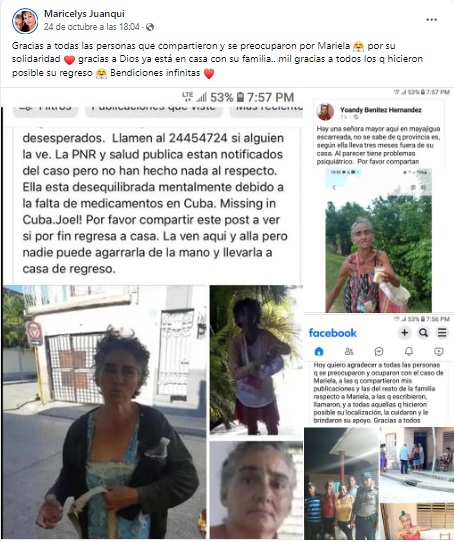Open group photo with police officer
This screenshot has height=542, width=454.
tap(341, 483)
